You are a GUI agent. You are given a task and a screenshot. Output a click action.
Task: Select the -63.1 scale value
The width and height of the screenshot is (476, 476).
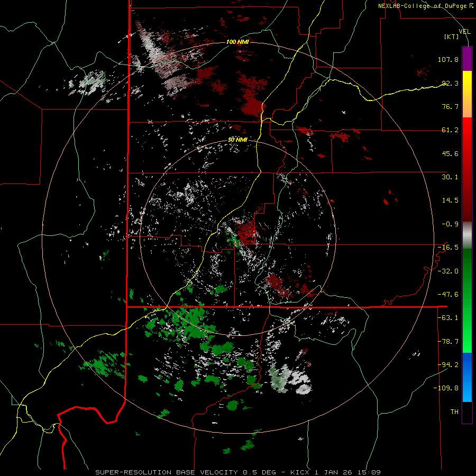coord(448,318)
